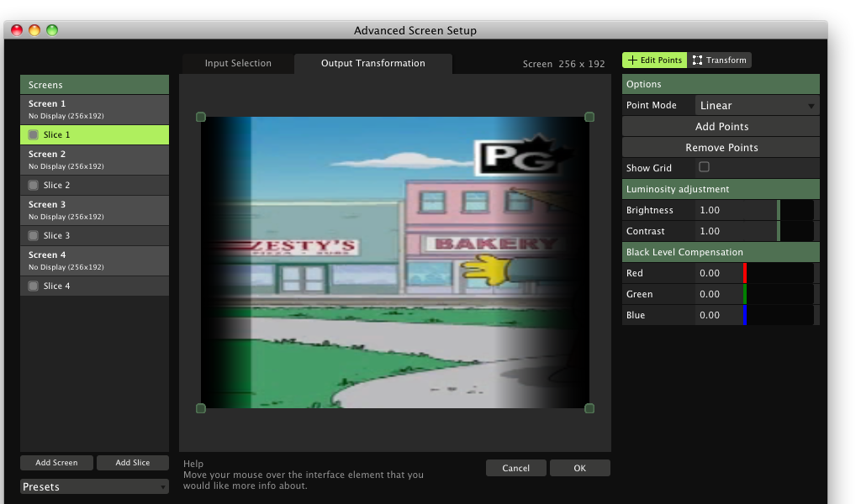The height and width of the screenshot is (504, 861).
Task: Zoom the window using the green button
Action: click(x=52, y=30)
